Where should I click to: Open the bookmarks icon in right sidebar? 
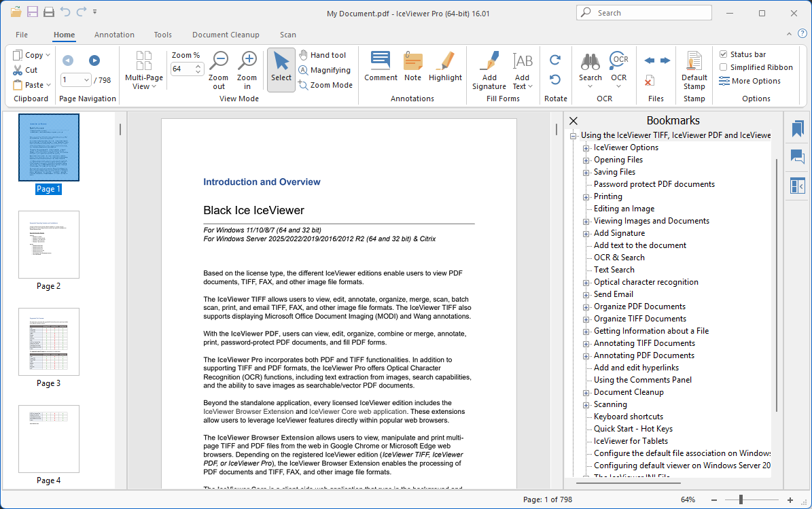(797, 129)
